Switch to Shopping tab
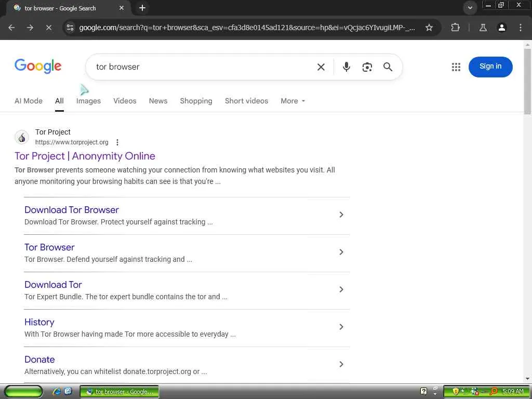Viewport: 532px width, 399px height. (196, 101)
